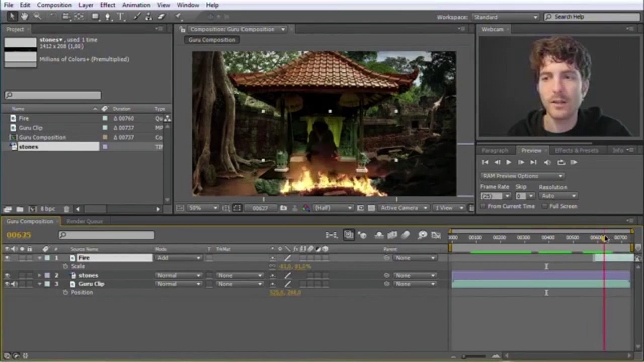Jump to first frame in Preview
Screen dimensions: 644x362
(485, 162)
